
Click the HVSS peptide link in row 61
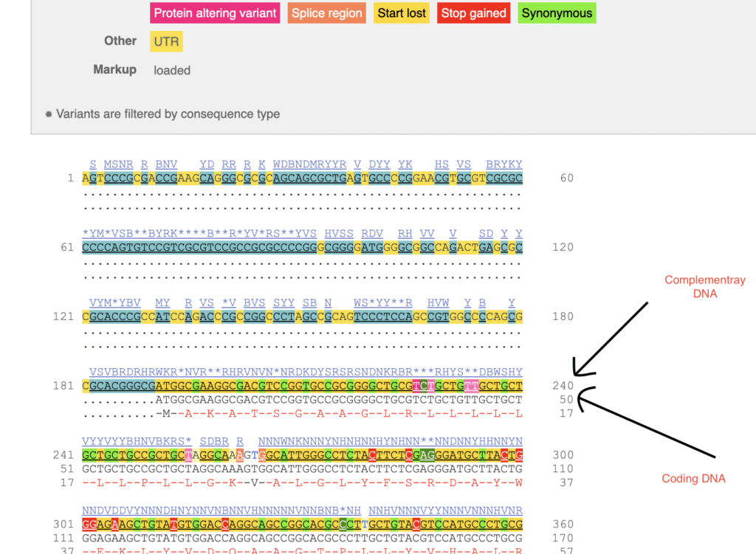(339, 233)
